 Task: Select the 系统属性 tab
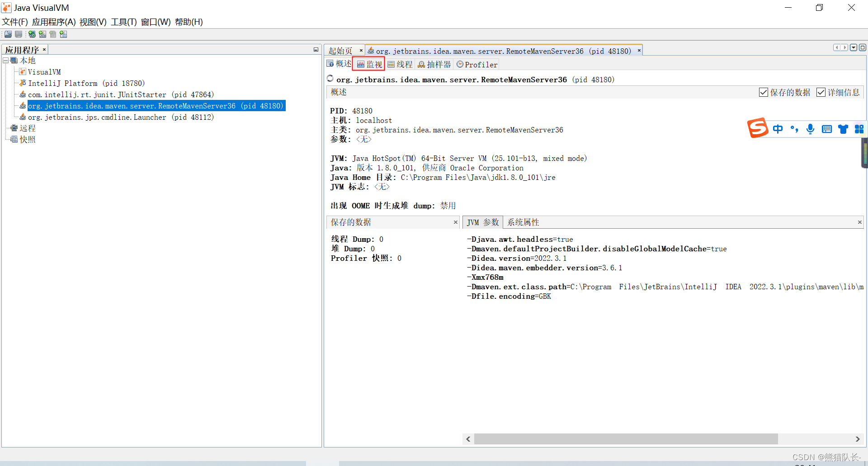pos(523,222)
